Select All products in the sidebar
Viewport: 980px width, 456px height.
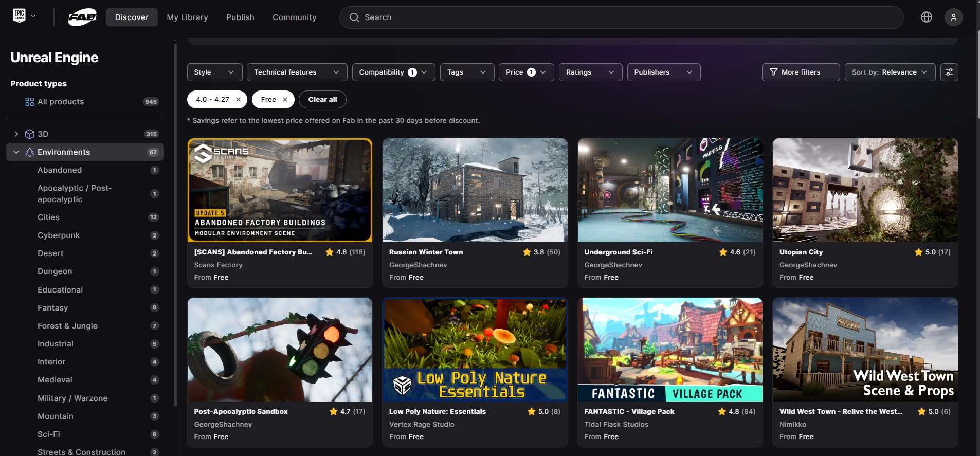pyautogui.click(x=85, y=102)
